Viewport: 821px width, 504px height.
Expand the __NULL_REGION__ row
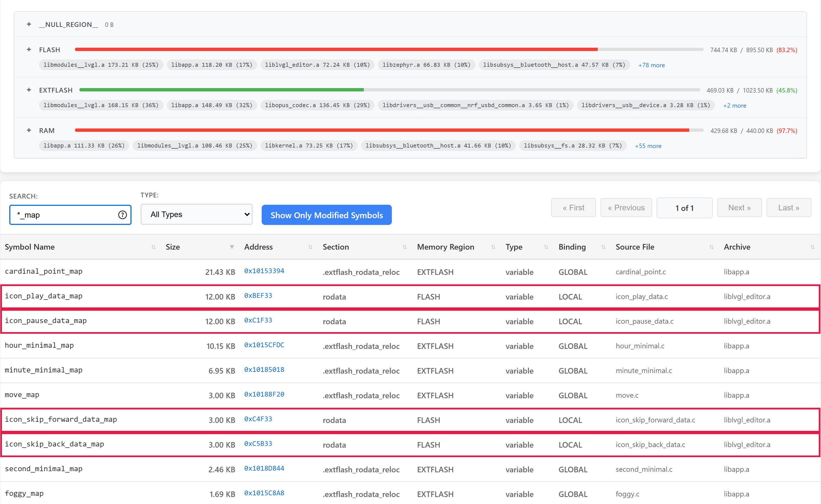pos(29,24)
